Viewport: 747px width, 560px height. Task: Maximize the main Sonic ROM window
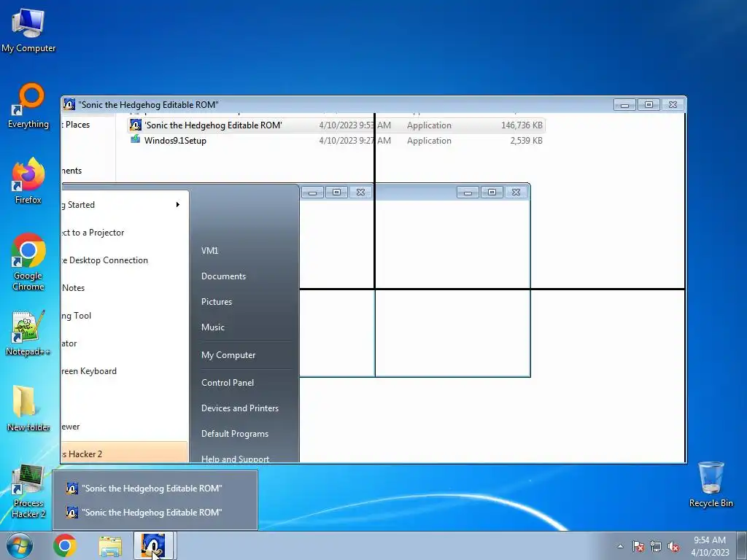click(649, 104)
